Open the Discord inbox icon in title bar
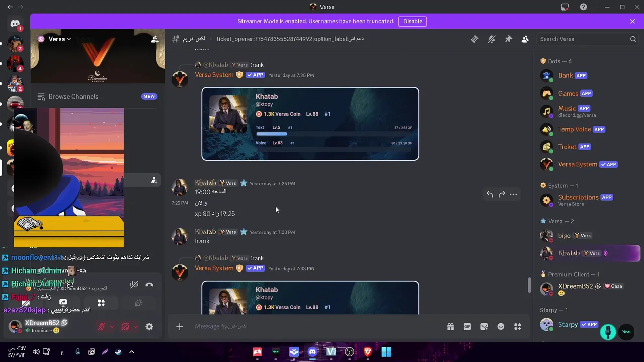 click(x=565, y=7)
